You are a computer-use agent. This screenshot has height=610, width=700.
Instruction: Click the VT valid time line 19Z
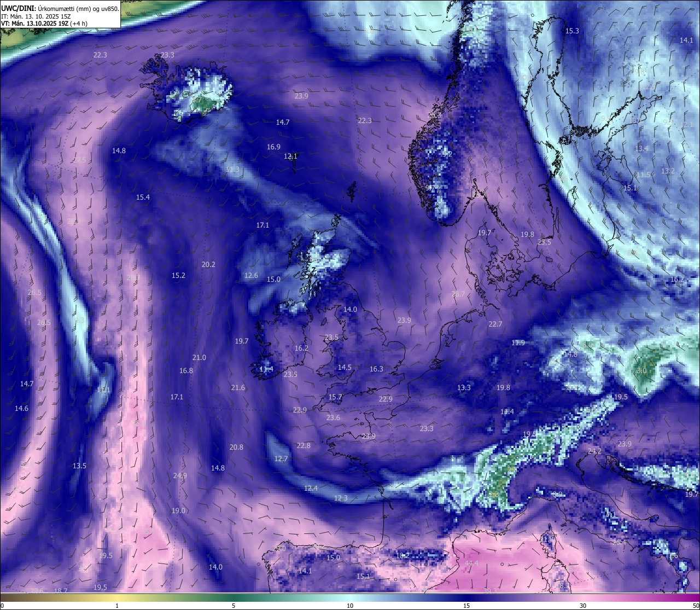44,24
